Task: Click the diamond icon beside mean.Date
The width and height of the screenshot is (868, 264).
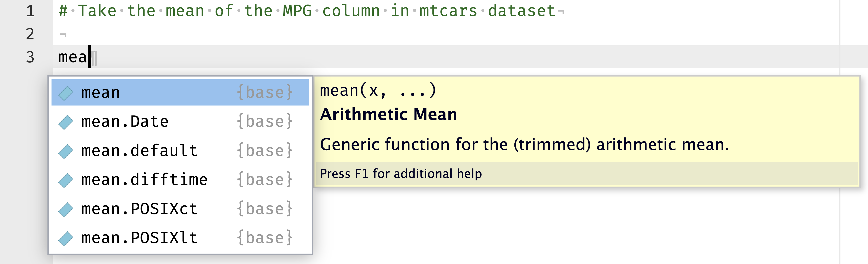Action: tap(65, 122)
